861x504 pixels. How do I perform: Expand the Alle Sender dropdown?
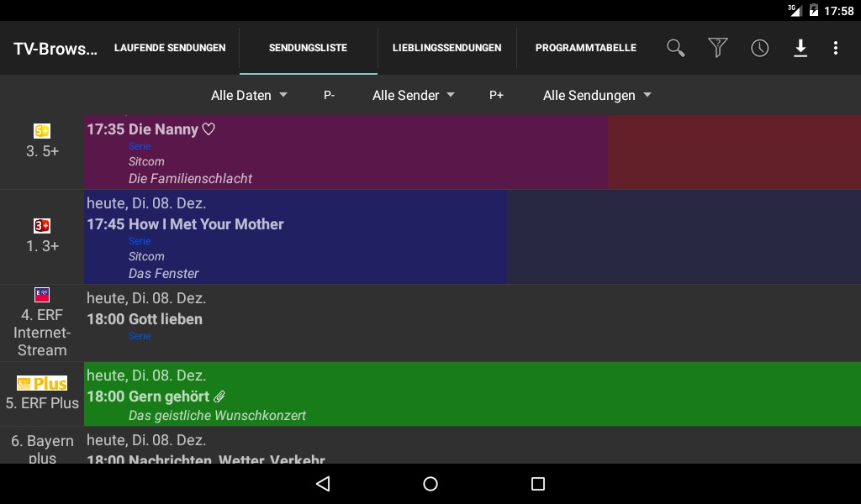413,96
